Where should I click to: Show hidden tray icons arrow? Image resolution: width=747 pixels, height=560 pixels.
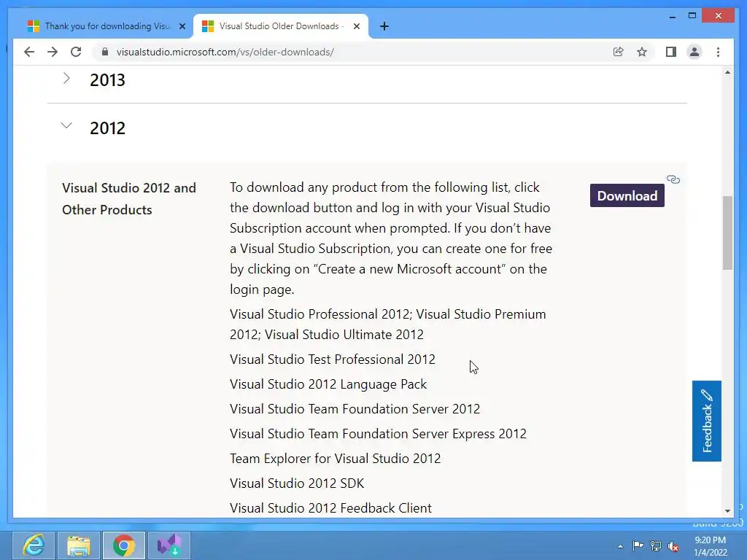(620, 546)
